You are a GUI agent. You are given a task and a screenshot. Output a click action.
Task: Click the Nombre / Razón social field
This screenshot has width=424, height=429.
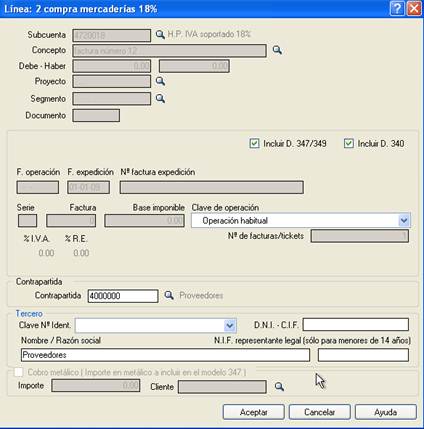pos(165,355)
